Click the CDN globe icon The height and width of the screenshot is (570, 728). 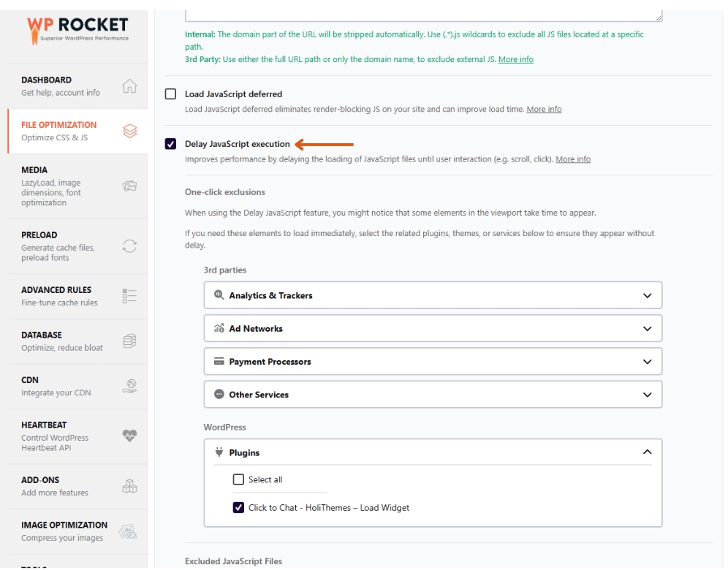(129, 387)
